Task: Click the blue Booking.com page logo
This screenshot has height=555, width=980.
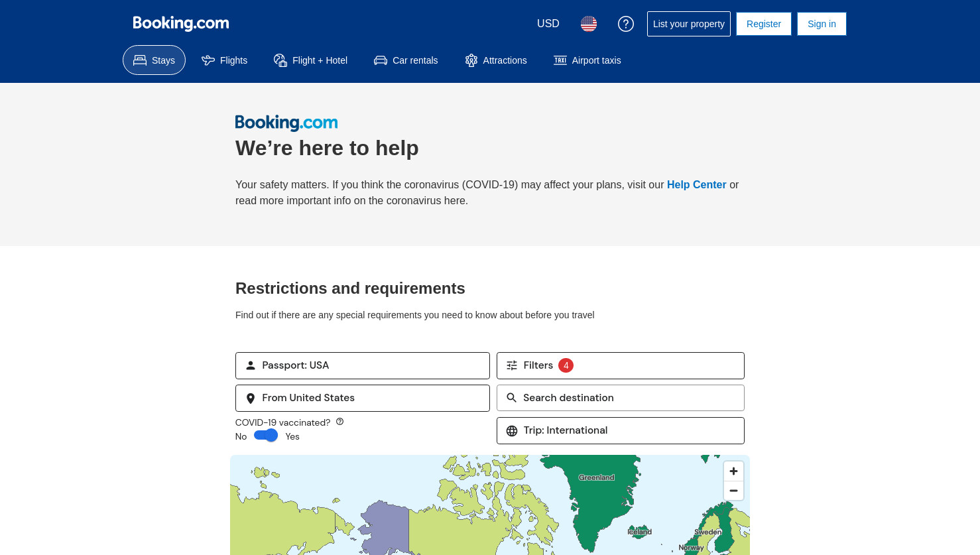Action: click(x=286, y=123)
